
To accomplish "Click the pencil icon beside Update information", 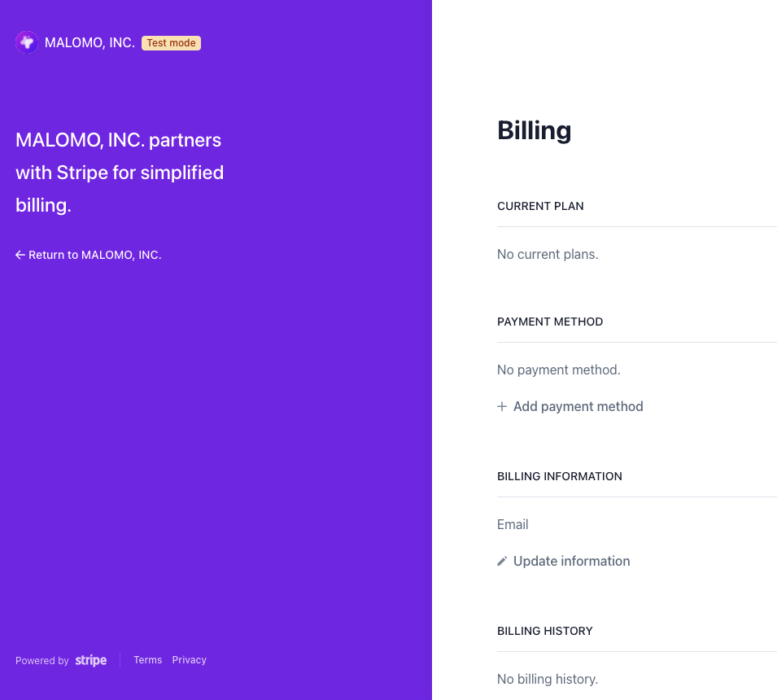I will tap(502, 561).
